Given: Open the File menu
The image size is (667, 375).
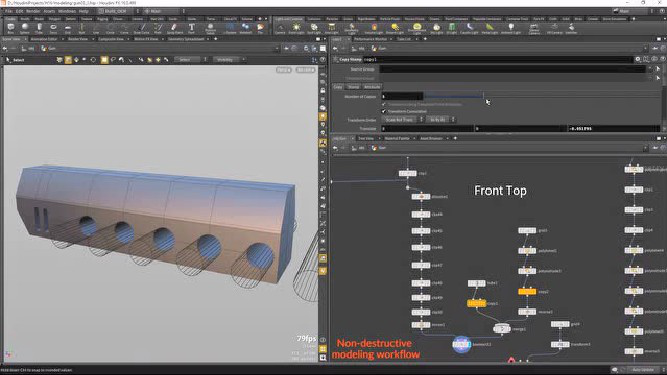Looking at the screenshot, I should (9, 11).
